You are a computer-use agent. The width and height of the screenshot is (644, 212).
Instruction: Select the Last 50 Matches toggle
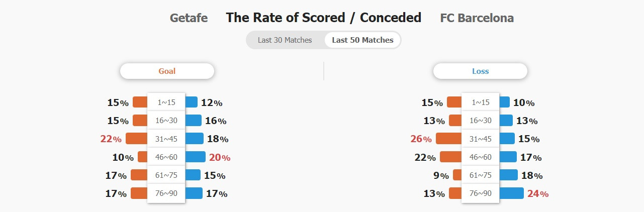(362, 40)
